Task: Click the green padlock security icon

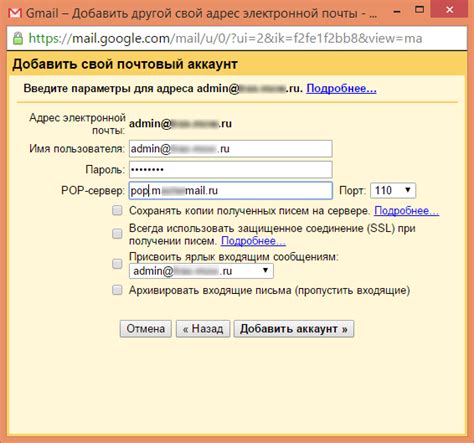Action: [x=18, y=38]
